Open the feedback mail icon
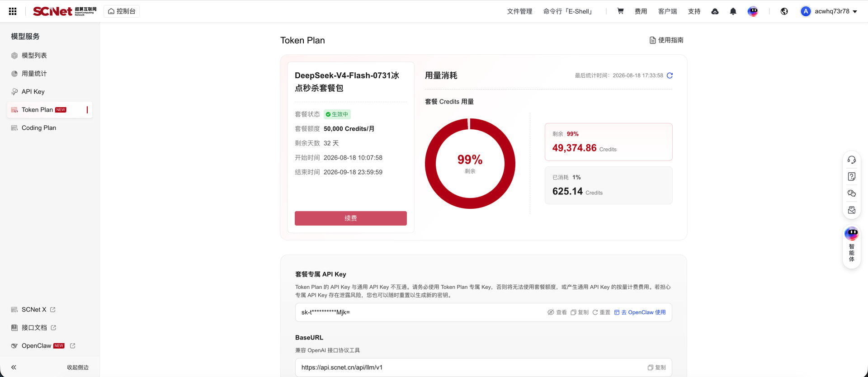The height and width of the screenshot is (377, 868). coord(852,210)
